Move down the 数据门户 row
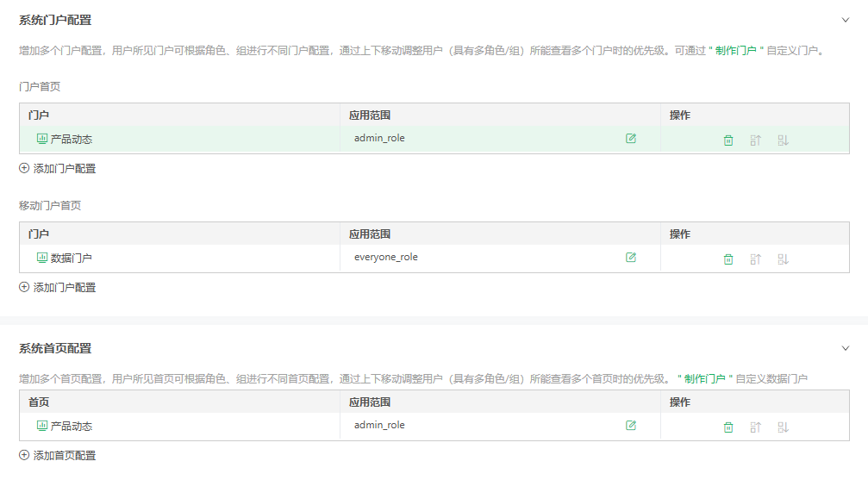The image size is (868, 480). coord(783,259)
